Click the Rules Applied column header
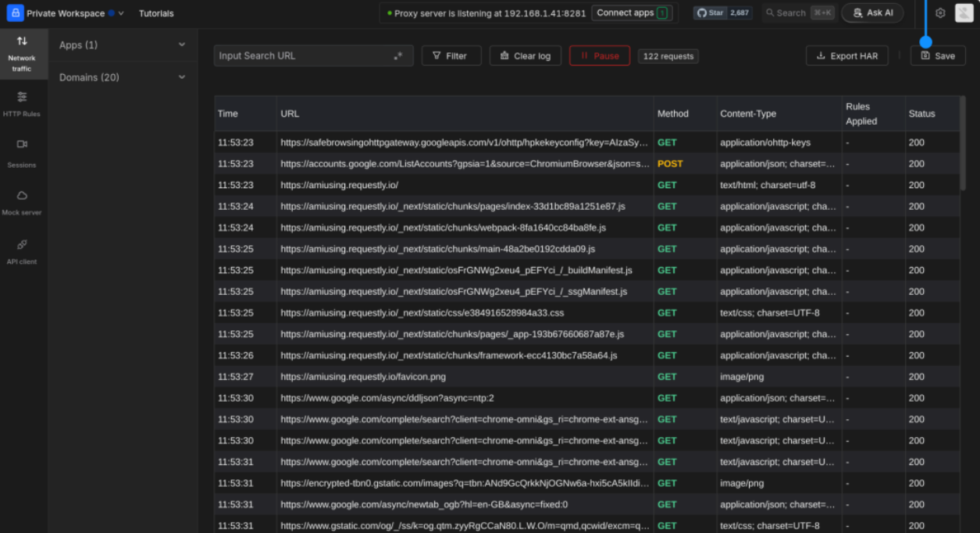Viewport: 980px width, 533px height. click(873, 113)
